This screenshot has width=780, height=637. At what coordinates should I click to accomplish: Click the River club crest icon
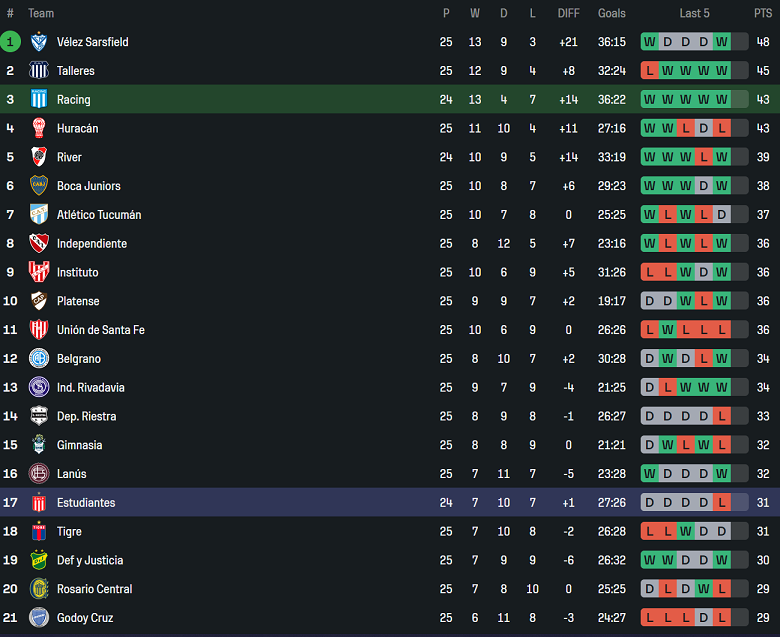click(x=39, y=157)
